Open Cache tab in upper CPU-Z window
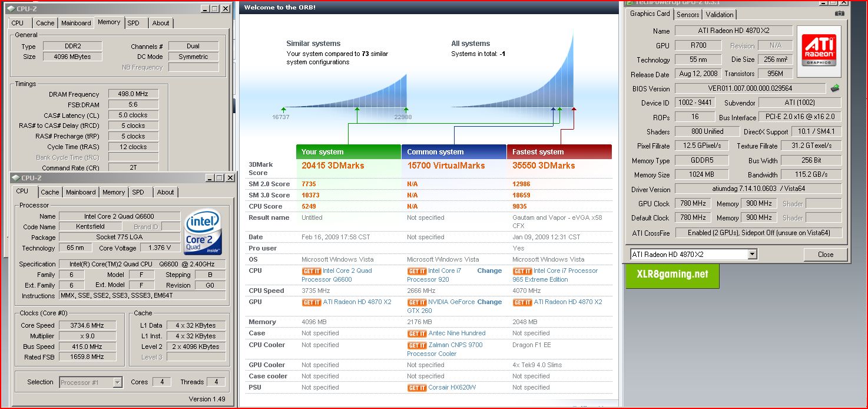Screen dimensions: 868x409 click(x=45, y=23)
